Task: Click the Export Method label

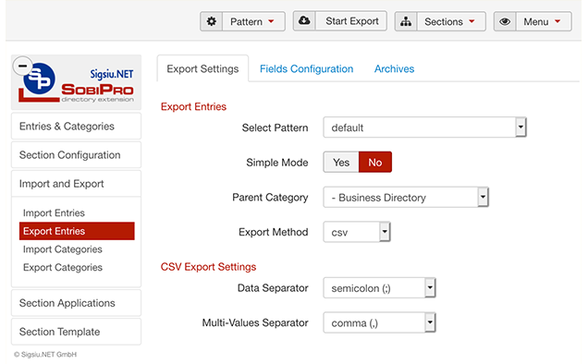Action: click(x=274, y=232)
